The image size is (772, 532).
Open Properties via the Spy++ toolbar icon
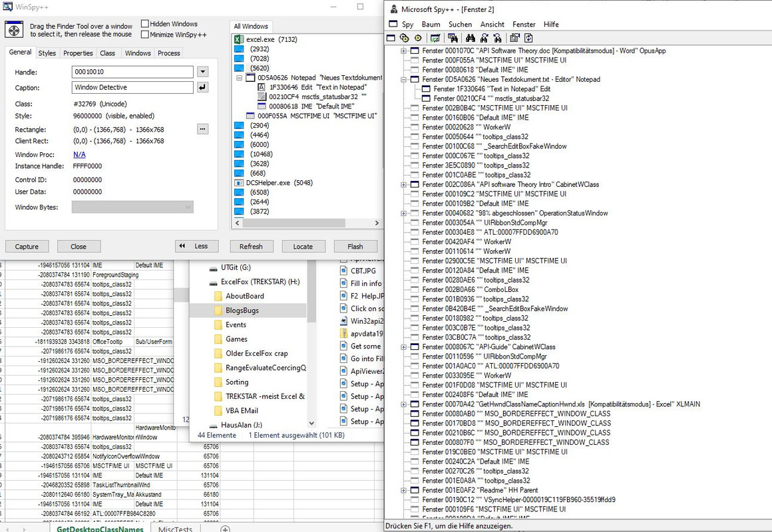pos(515,38)
